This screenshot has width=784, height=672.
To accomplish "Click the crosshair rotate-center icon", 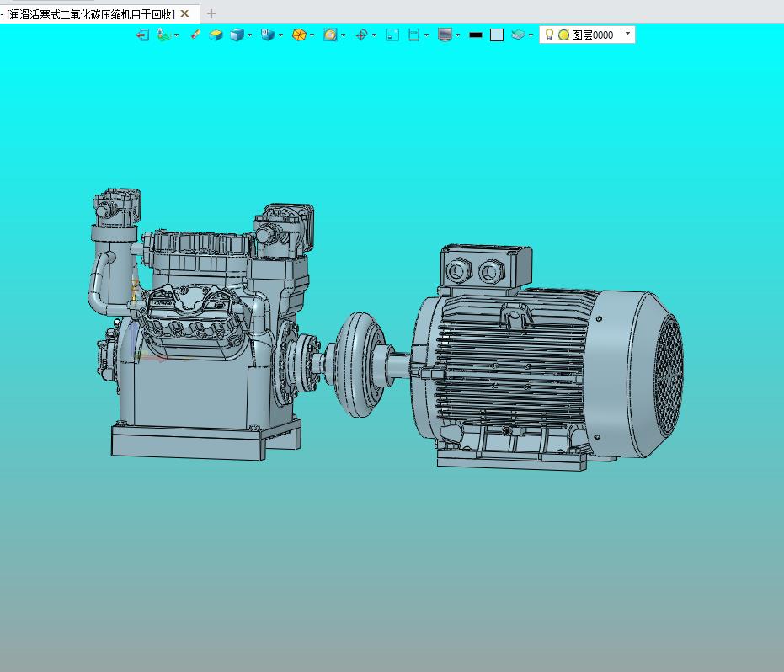I will (361, 35).
